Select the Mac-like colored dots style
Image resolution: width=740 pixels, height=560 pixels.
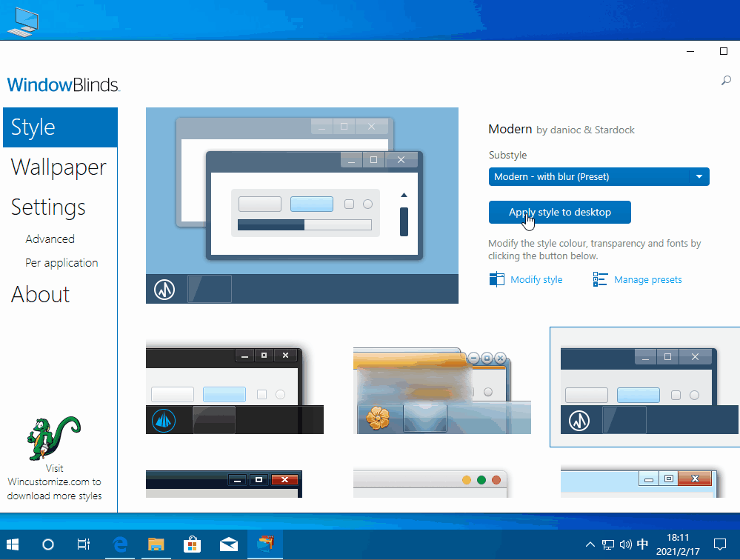(x=430, y=483)
